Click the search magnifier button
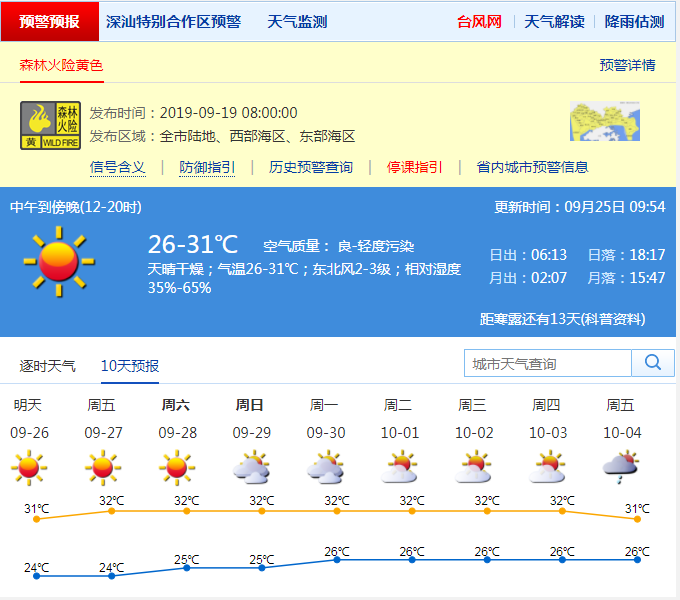The width and height of the screenshot is (680, 600). 653,363
